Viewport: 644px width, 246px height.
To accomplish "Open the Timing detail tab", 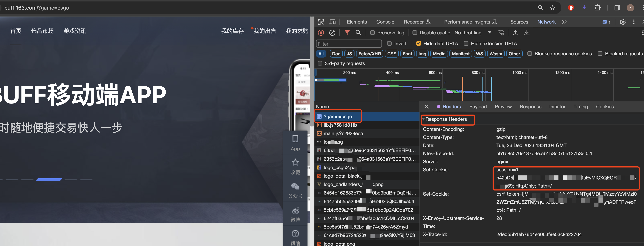I will pos(580,107).
